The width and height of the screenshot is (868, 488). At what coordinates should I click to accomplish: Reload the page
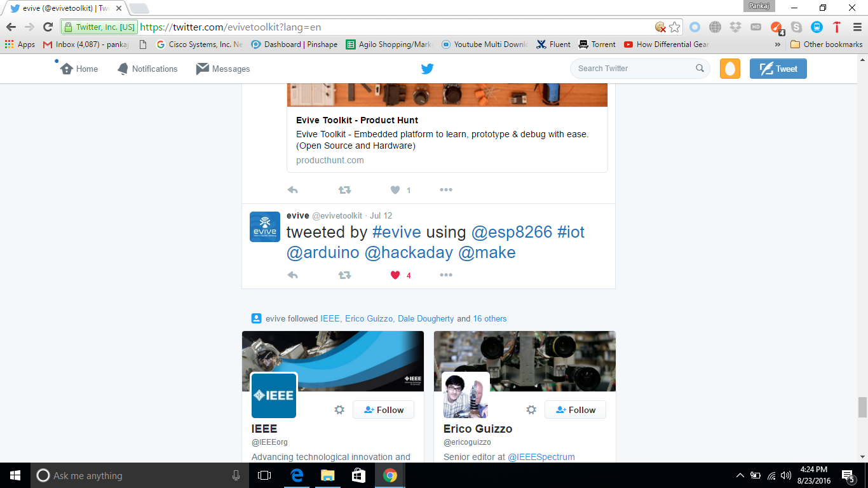pos(48,27)
